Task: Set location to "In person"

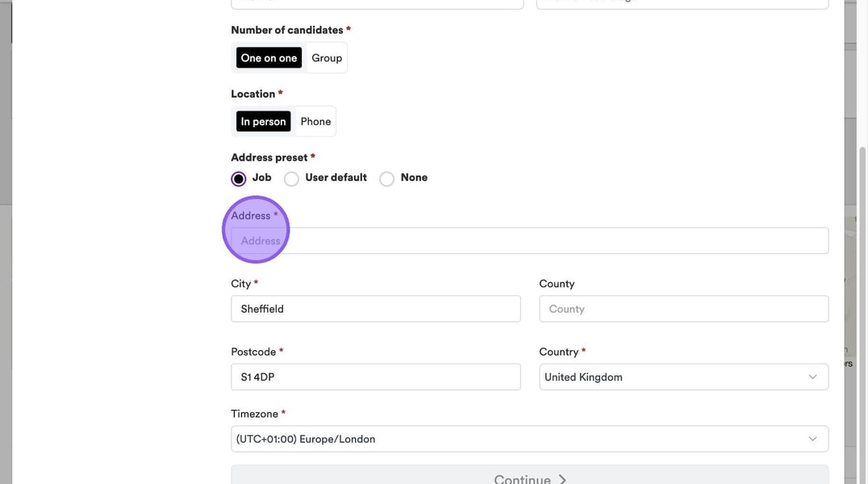Action: coord(263,122)
